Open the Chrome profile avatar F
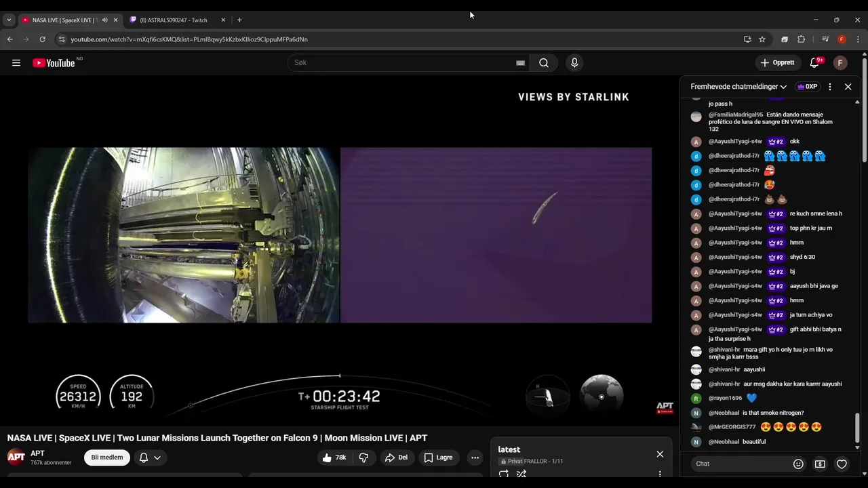Screen dimensions: 868x488 pos(842,39)
